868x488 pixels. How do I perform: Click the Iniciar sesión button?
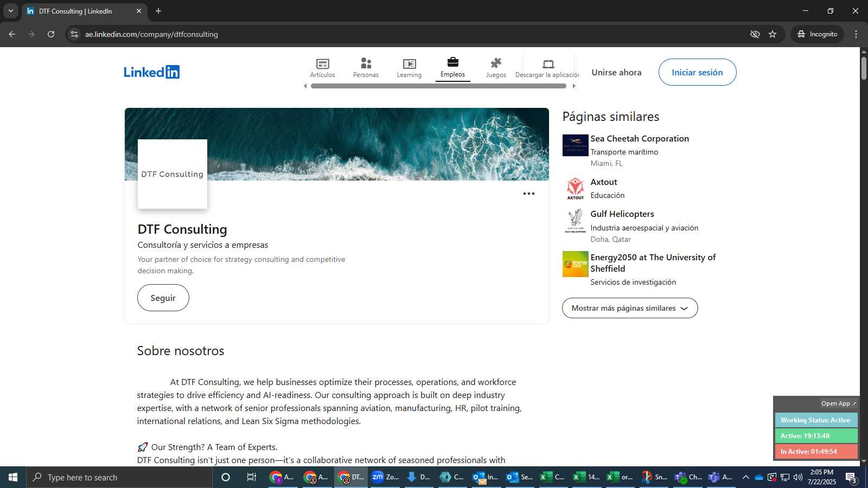click(x=697, y=72)
